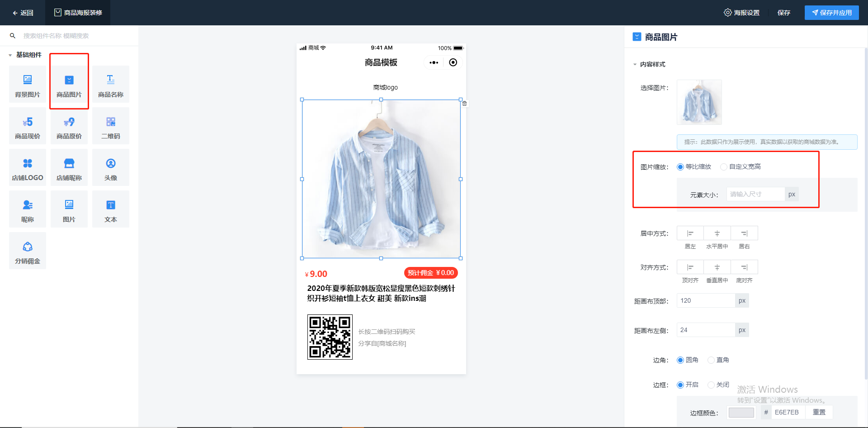The image size is (868, 428).
Task: Go 返回 back
Action: 23,13
